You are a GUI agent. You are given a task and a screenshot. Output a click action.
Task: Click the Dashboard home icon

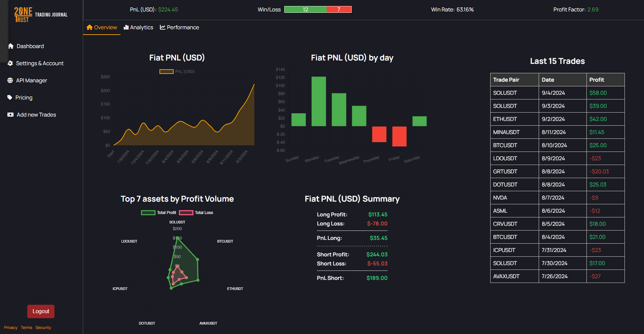coord(11,46)
